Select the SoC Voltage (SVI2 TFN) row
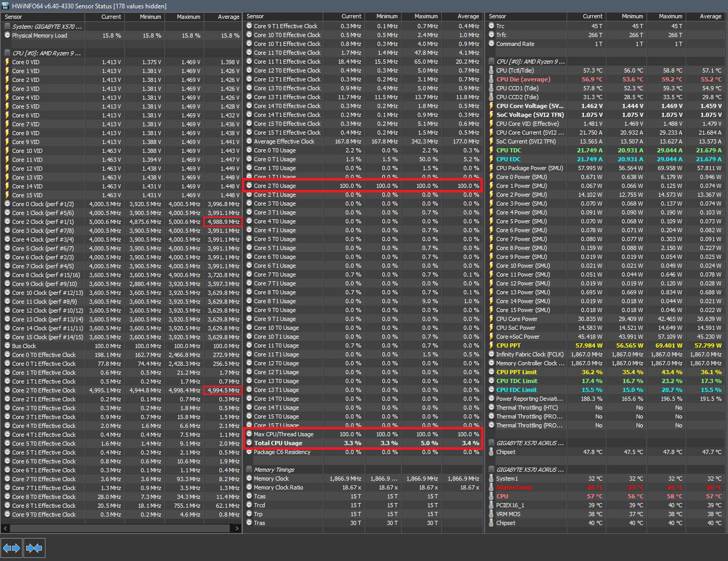This screenshot has width=728, height=561. point(606,115)
